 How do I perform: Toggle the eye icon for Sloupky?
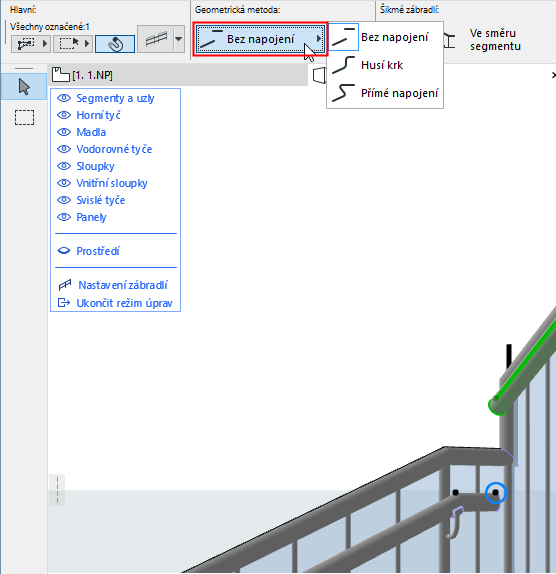point(64,166)
